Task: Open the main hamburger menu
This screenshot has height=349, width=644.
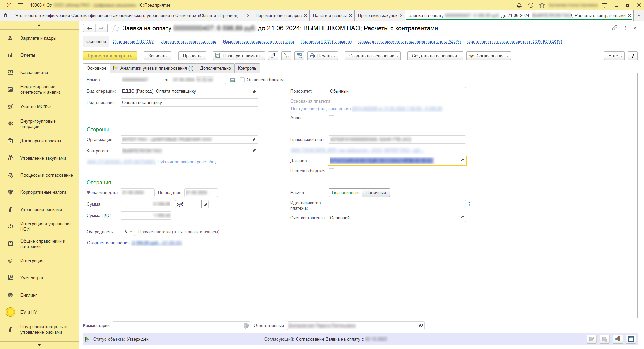Action: [21, 5]
